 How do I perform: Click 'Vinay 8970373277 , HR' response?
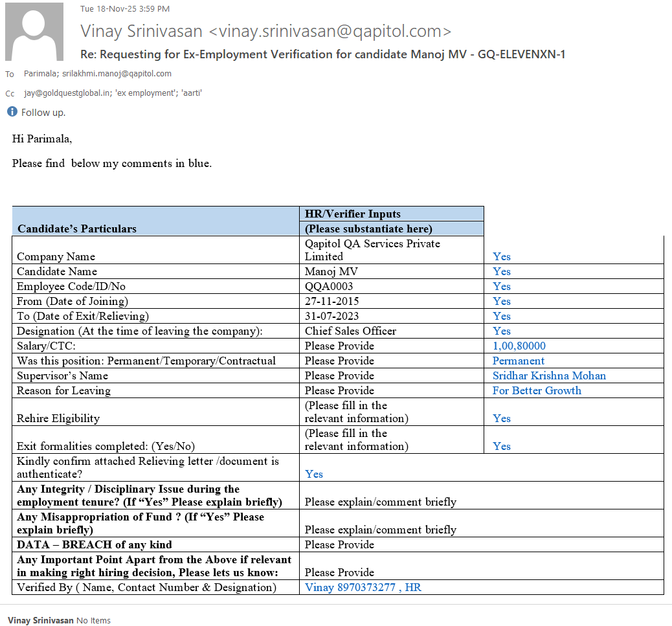point(363,587)
